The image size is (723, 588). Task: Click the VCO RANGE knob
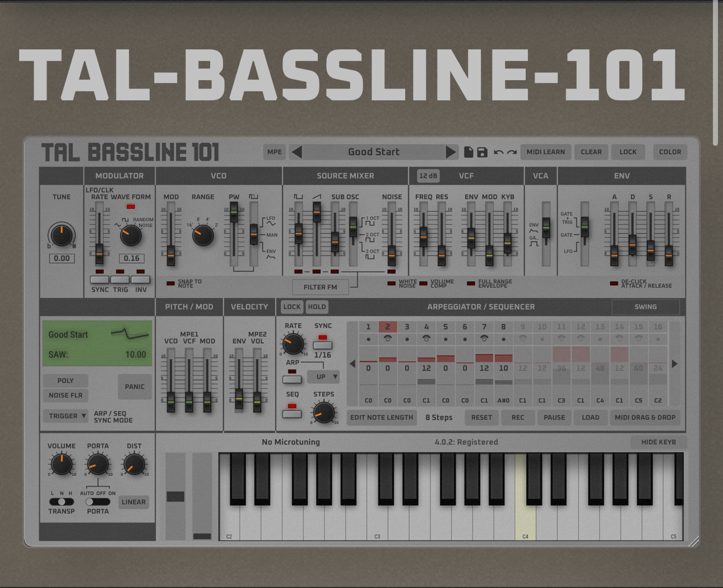(x=203, y=235)
